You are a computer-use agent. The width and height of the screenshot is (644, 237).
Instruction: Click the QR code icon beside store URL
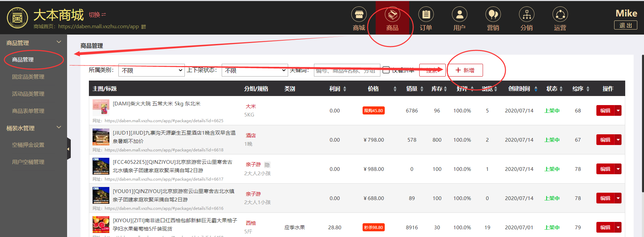tap(144, 27)
